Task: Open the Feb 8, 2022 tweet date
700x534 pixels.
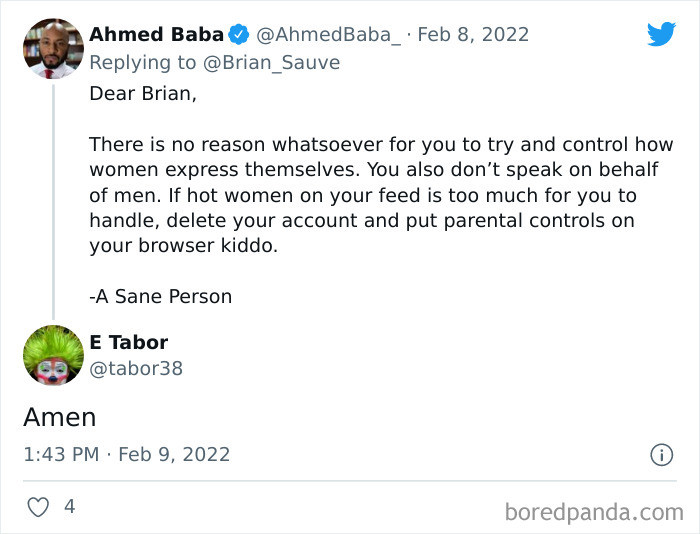Action: point(473,35)
